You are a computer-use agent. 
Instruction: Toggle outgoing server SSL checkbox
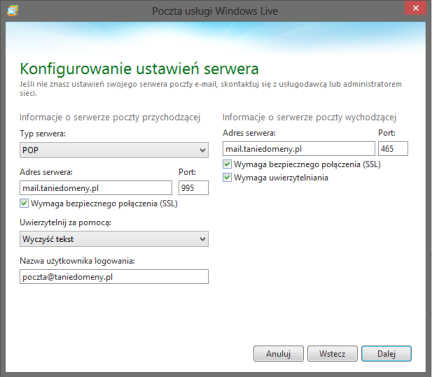tap(227, 164)
